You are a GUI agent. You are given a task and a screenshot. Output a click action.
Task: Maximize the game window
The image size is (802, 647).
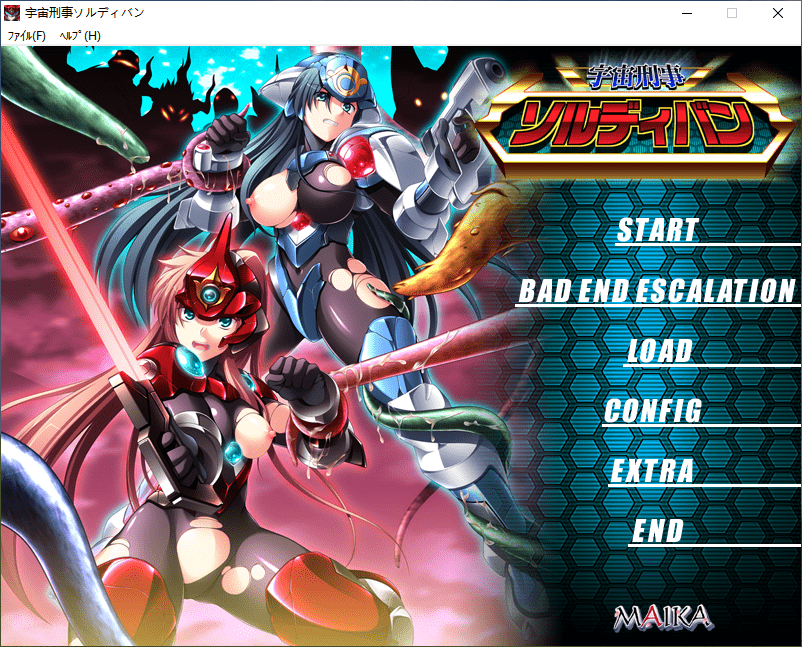click(732, 14)
